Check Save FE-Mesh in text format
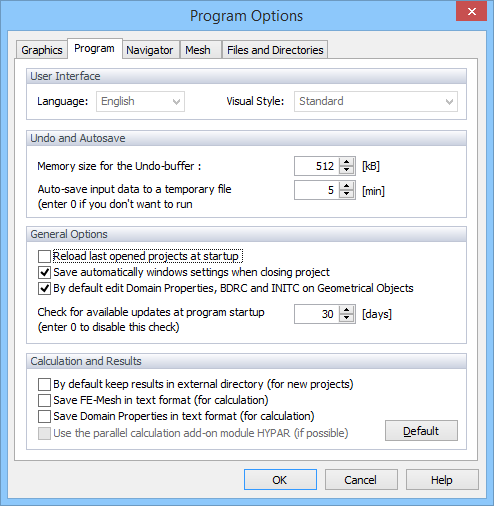494x506 pixels. click(44, 400)
